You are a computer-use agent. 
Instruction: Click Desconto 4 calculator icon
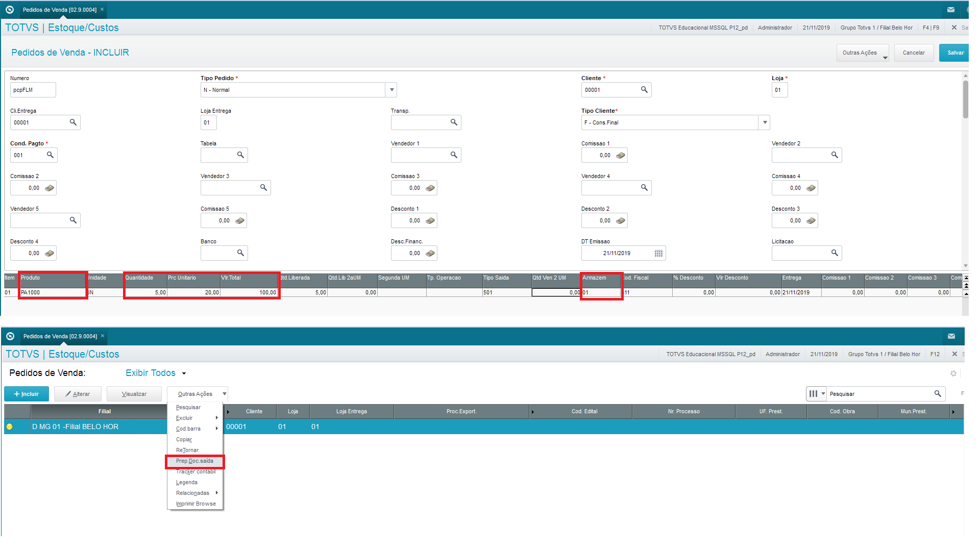tap(50, 254)
